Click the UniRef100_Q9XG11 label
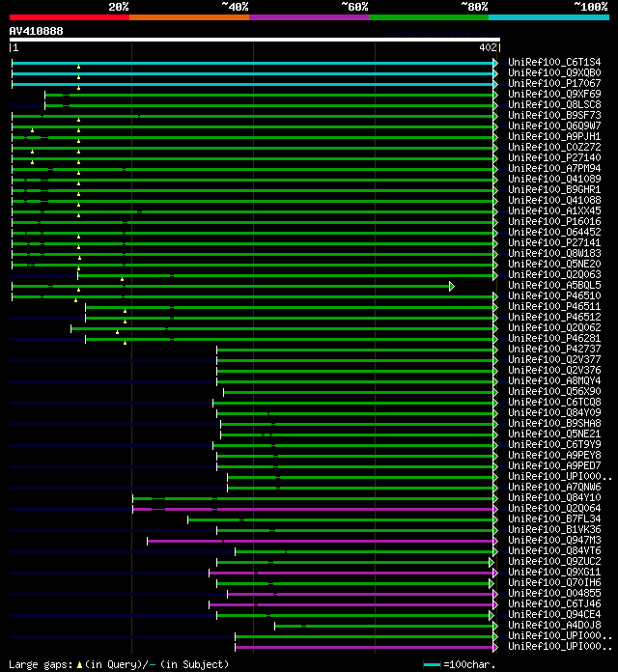Image resolution: width=618 pixels, height=672 pixels. point(554,573)
